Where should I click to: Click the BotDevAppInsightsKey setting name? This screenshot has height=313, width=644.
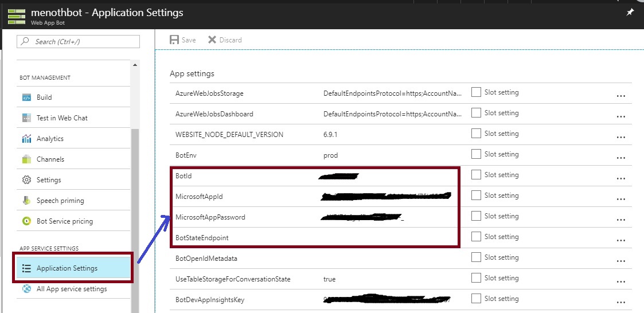[x=210, y=300]
